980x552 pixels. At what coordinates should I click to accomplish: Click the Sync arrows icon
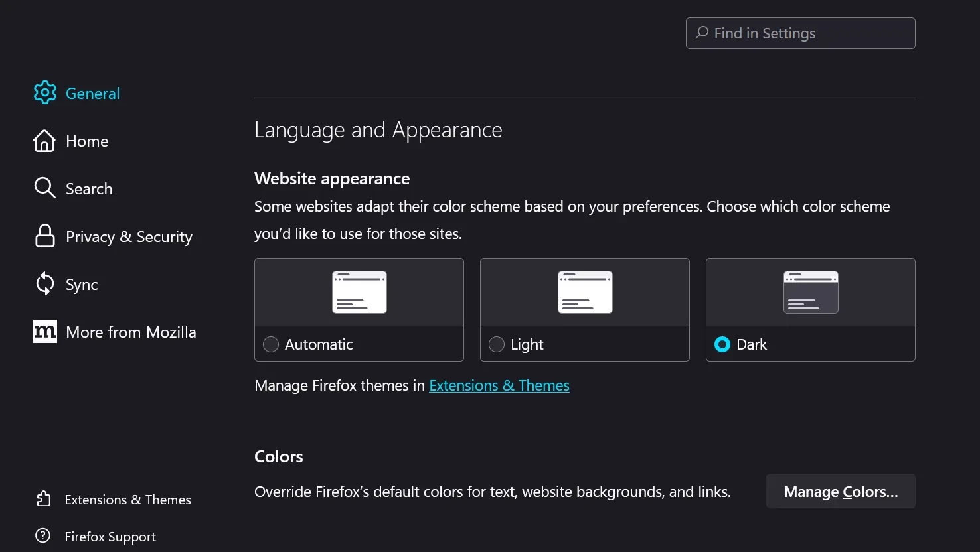[44, 284]
